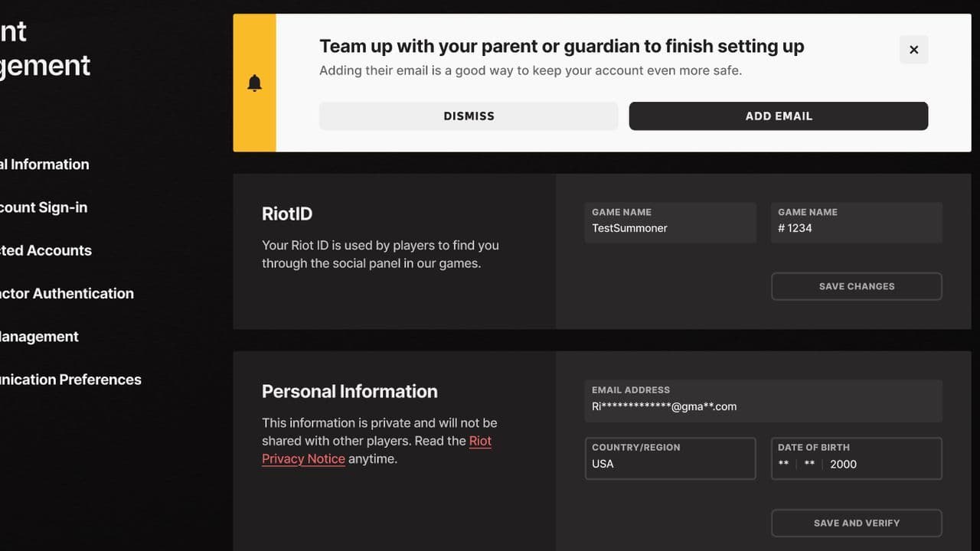Select the Management sidebar item

click(39, 337)
